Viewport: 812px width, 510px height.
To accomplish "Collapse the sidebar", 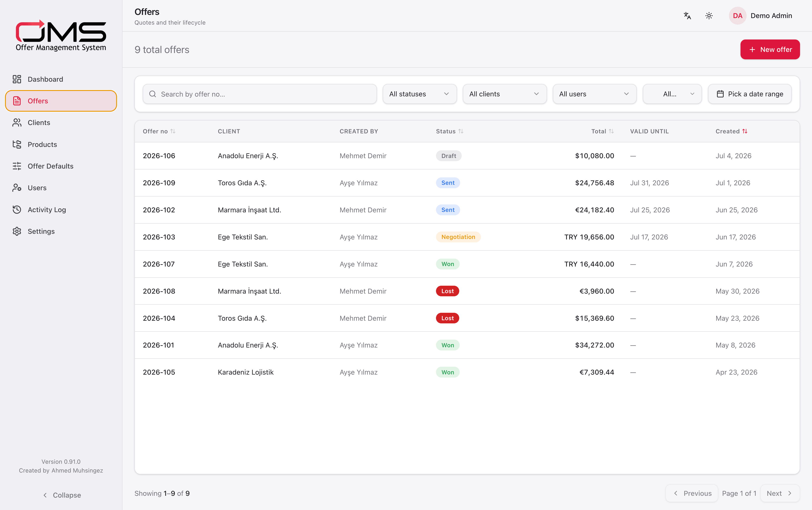I will (61, 495).
